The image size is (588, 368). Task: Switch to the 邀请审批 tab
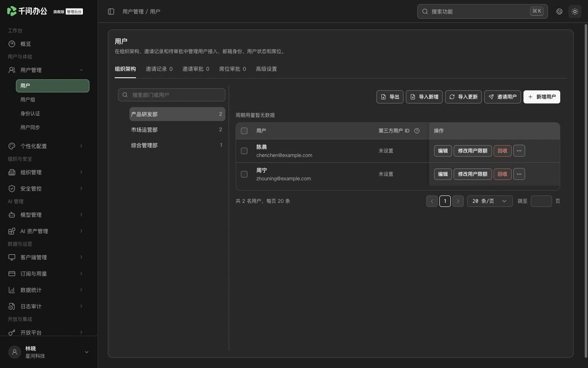point(196,69)
